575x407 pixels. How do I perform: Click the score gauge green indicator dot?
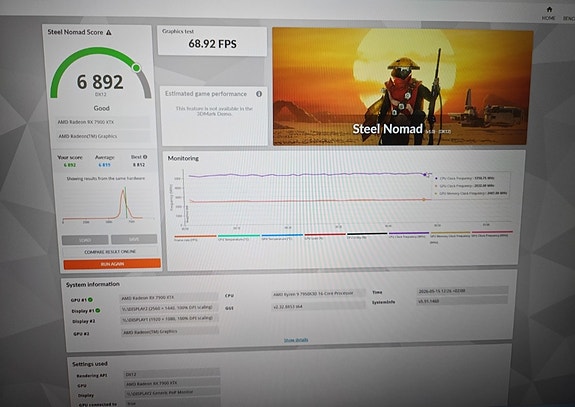click(136, 68)
